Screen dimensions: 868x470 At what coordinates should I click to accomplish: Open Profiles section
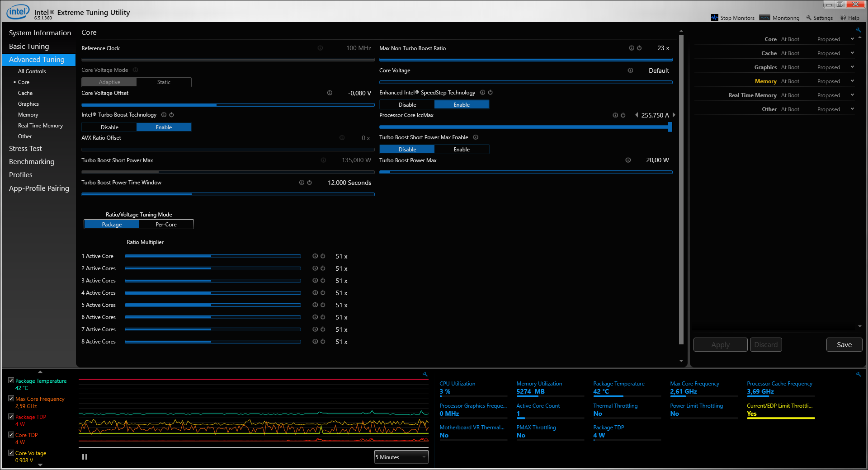point(21,175)
